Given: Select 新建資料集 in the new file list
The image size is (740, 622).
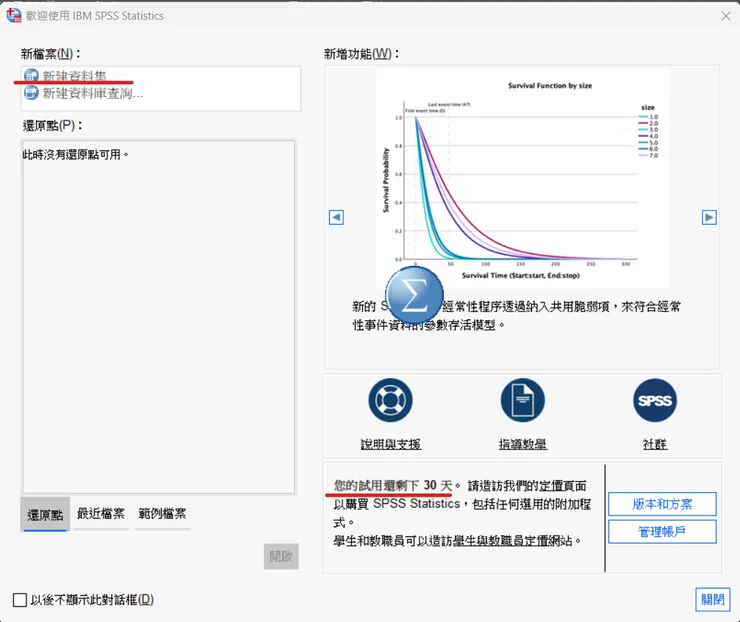Looking at the screenshot, I should tap(75, 76).
